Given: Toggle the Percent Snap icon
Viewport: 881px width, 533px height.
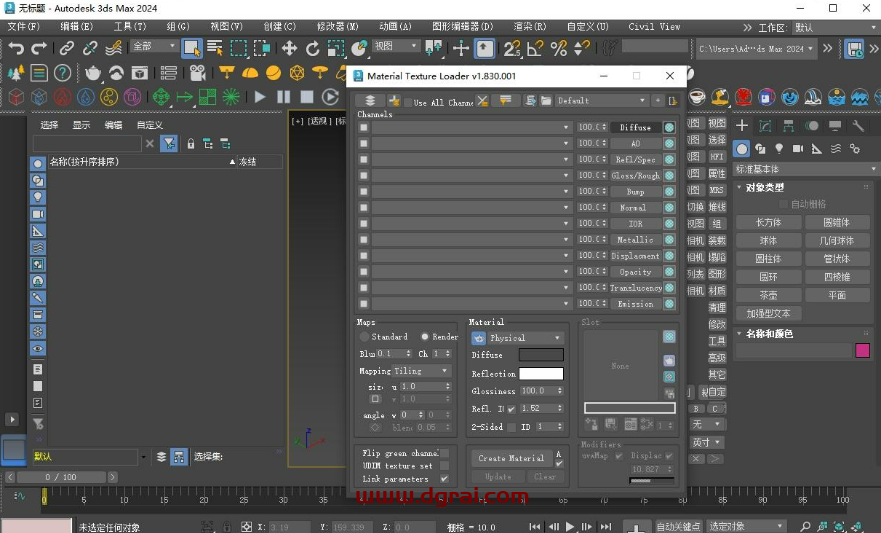Looking at the screenshot, I should 558,49.
